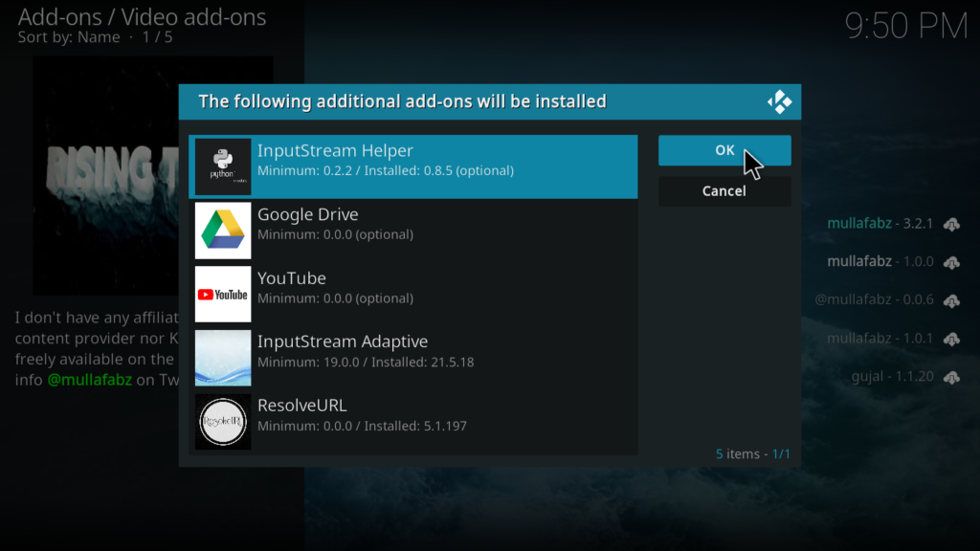The width and height of the screenshot is (980, 551).
Task: Click the Kodi logo in dialog header
Action: click(779, 101)
